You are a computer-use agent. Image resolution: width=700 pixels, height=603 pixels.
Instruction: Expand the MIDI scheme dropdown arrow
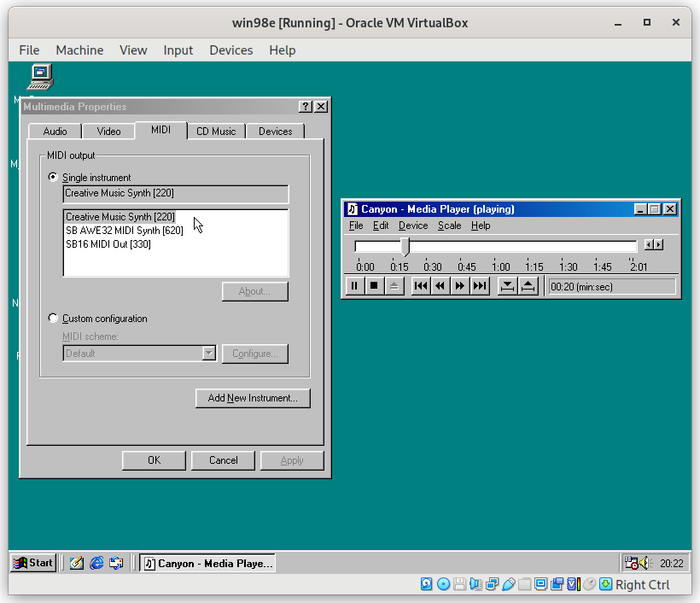(x=208, y=354)
